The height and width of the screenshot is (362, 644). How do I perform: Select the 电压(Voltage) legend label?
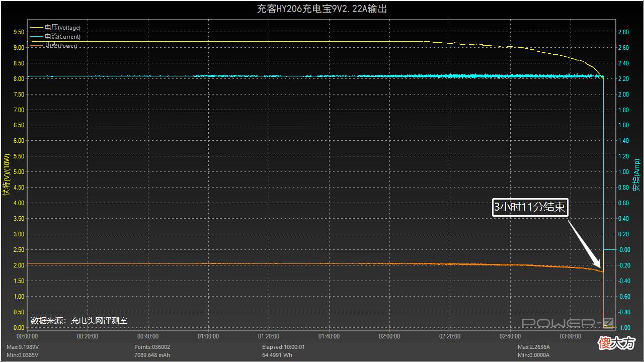[x=62, y=27]
